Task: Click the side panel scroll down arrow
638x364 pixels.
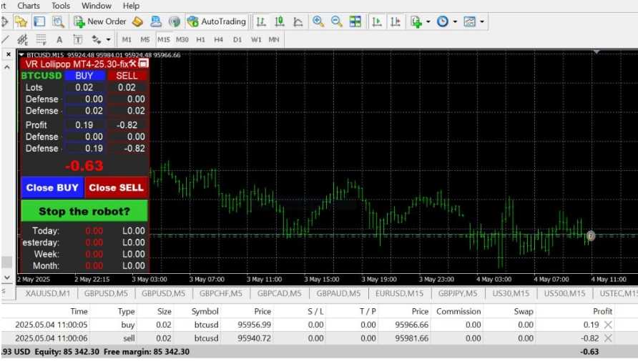Action: pyautogui.click(x=7, y=277)
